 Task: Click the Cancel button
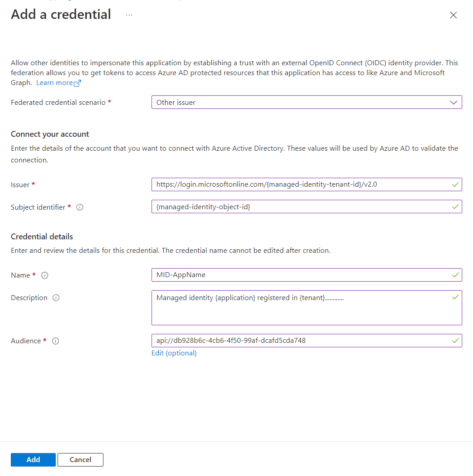80,459
